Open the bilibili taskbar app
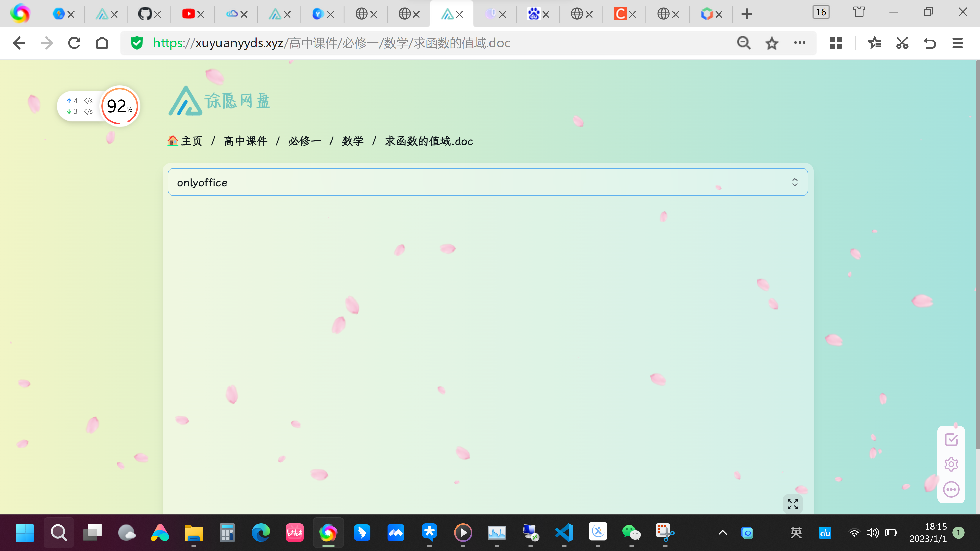Viewport: 980px width, 551px height. point(295,533)
